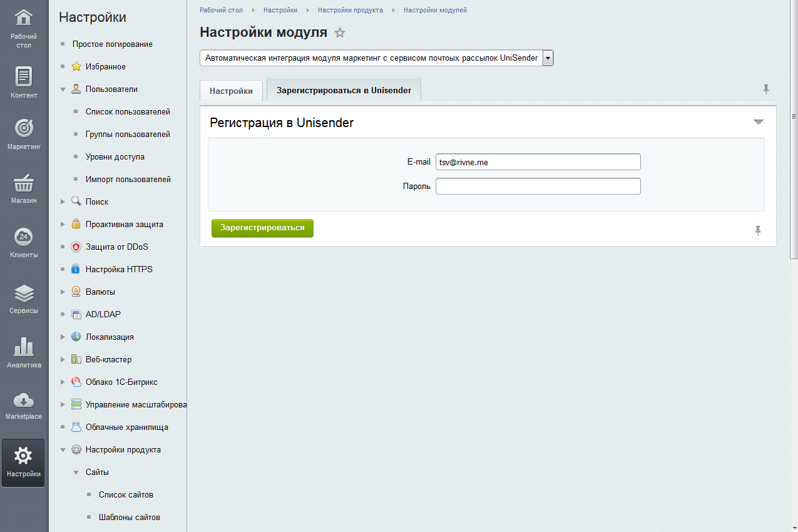The height and width of the screenshot is (532, 798).
Task: Toggle the pin icon beside the Зарегистрироваться button
Action: 758,231
